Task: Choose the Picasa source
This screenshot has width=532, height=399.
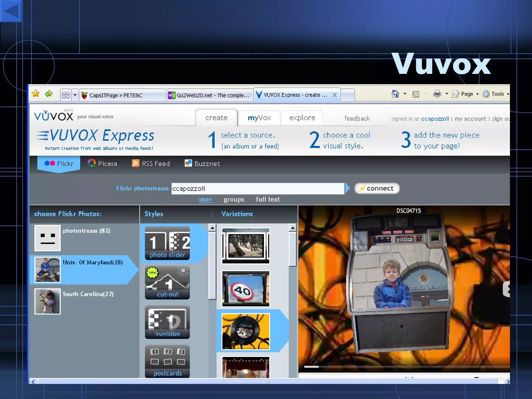Action: tap(102, 163)
